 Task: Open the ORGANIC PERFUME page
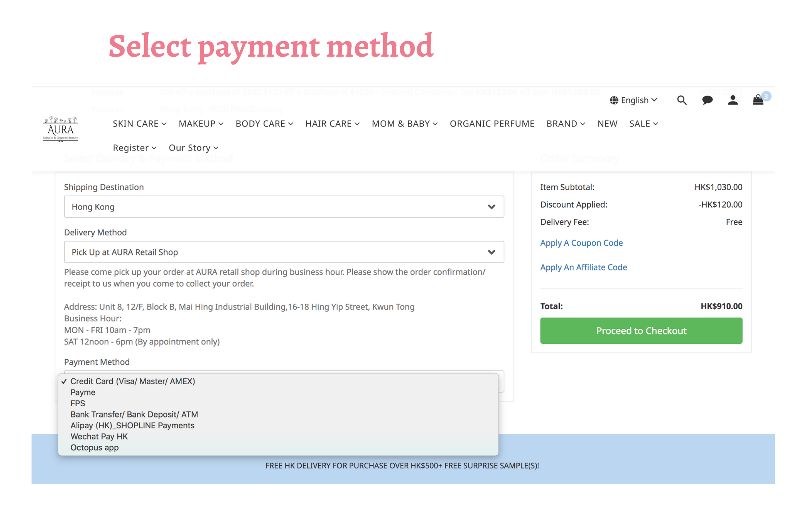click(492, 124)
